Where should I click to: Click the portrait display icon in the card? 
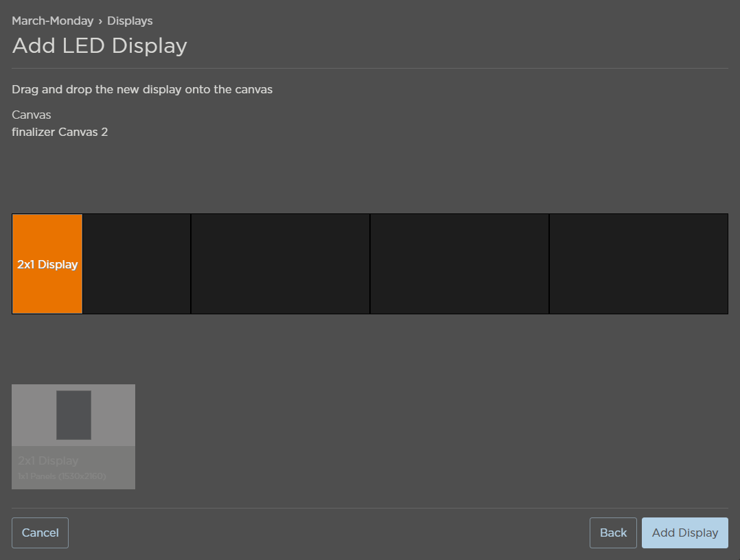[x=73, y=415]
